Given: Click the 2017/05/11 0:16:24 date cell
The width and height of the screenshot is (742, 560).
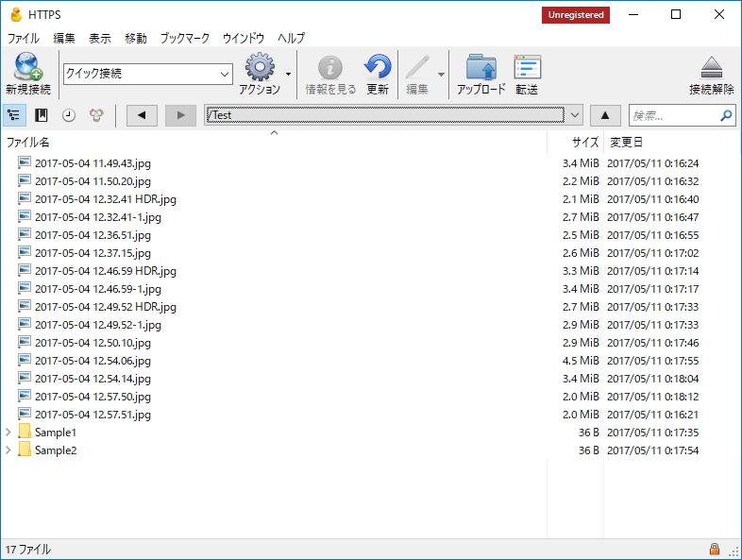Looking at the screenshot, I should (653, 163).
